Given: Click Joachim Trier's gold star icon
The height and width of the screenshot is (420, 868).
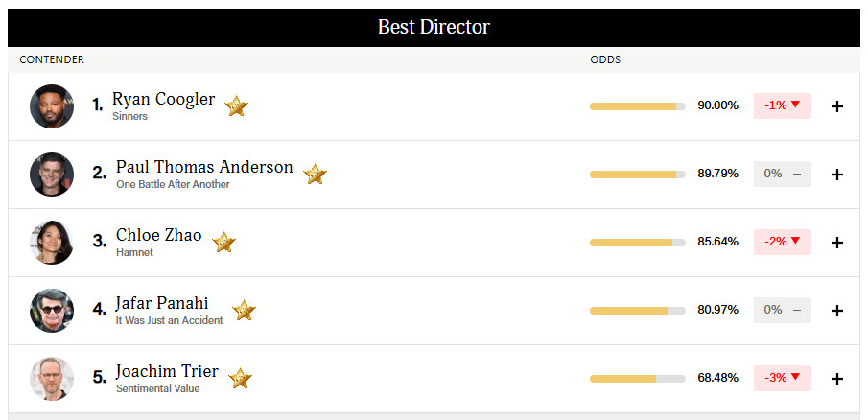Looking at the screenshot, I should pyautogui.click(x=240, y=378).
